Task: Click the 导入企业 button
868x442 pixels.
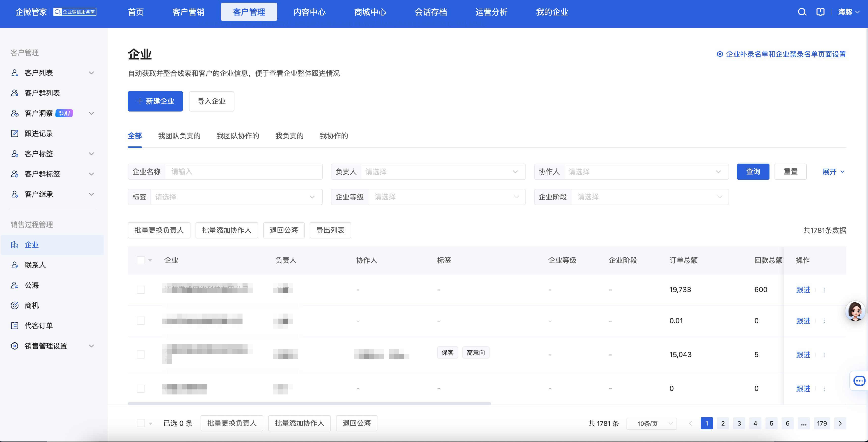Action: [212, 101]
